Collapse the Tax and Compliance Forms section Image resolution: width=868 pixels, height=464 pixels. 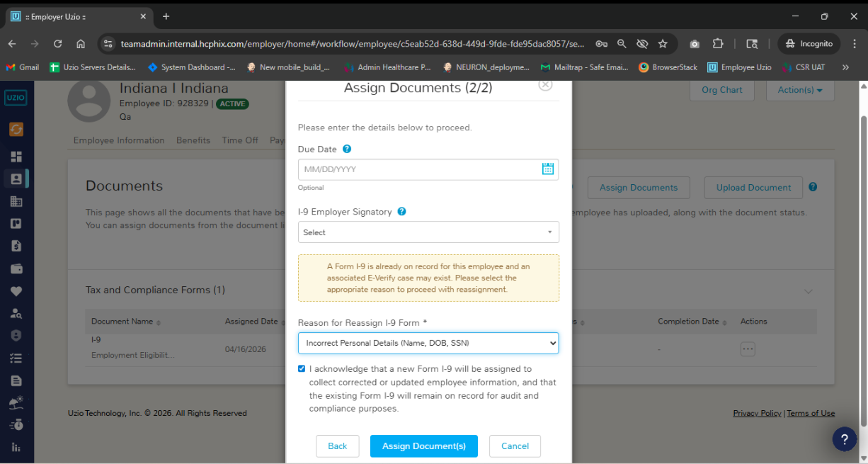[x=808, y=291]
